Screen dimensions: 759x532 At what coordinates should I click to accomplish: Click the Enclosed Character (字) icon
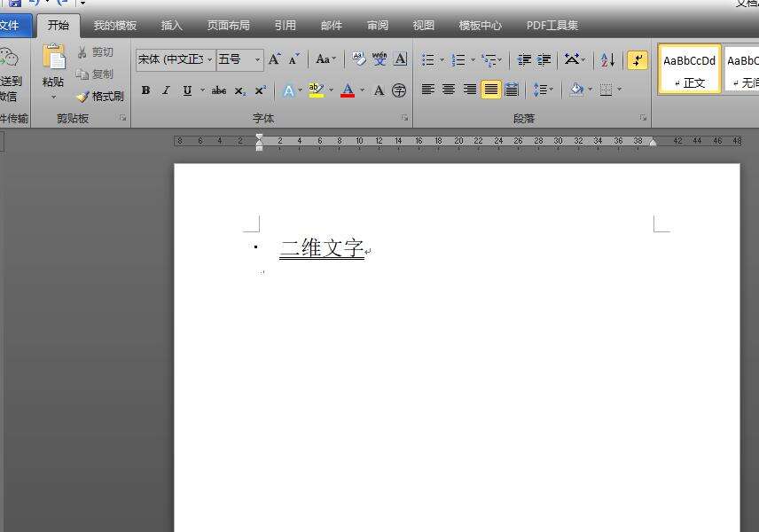pos(399,90)
